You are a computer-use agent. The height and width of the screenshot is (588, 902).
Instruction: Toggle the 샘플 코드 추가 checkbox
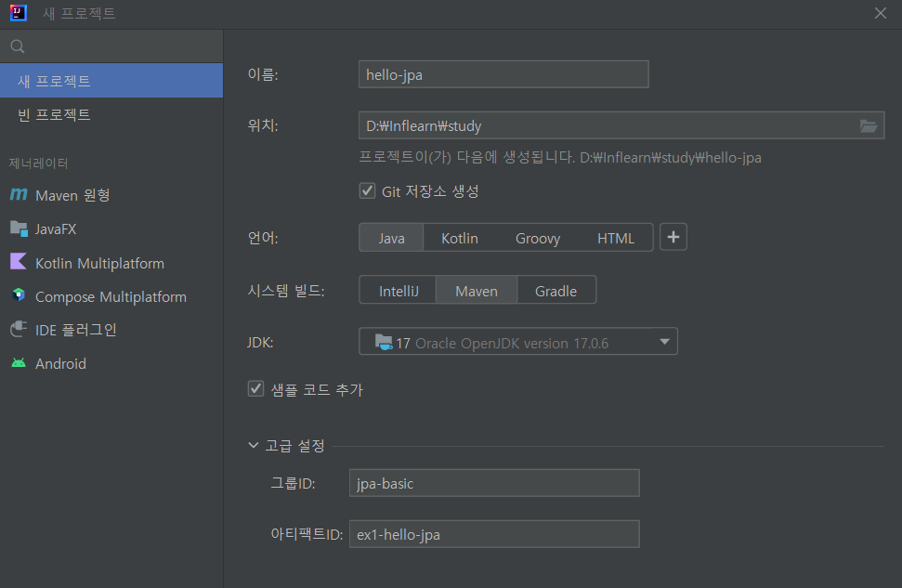tap(256, 389)
